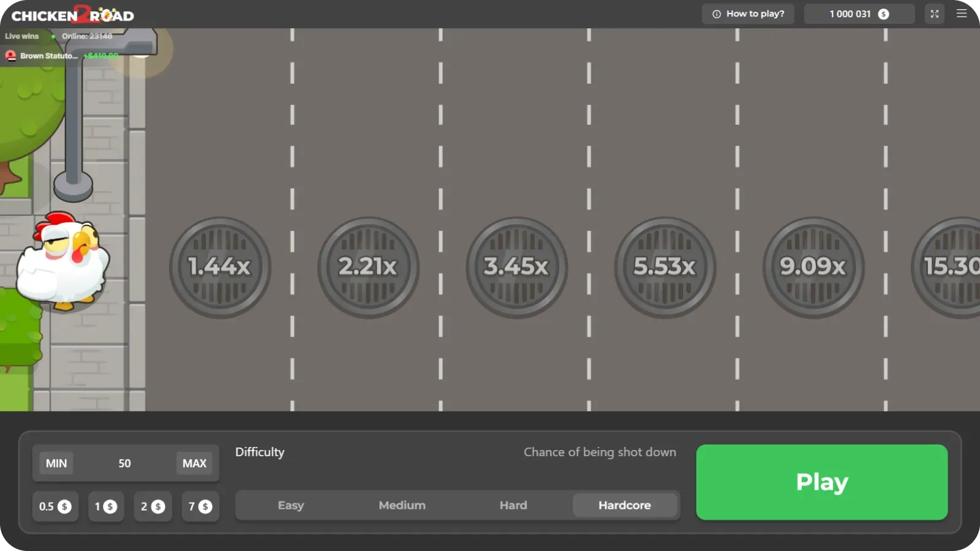
Task: Select the 2 dollar quick bet chip
Action: (x=153, y=506)
